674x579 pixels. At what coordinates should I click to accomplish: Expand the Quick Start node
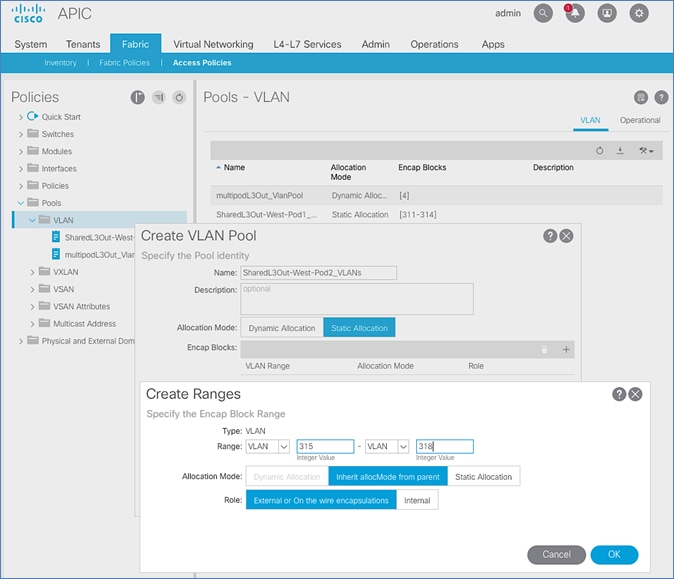[21, 117]
